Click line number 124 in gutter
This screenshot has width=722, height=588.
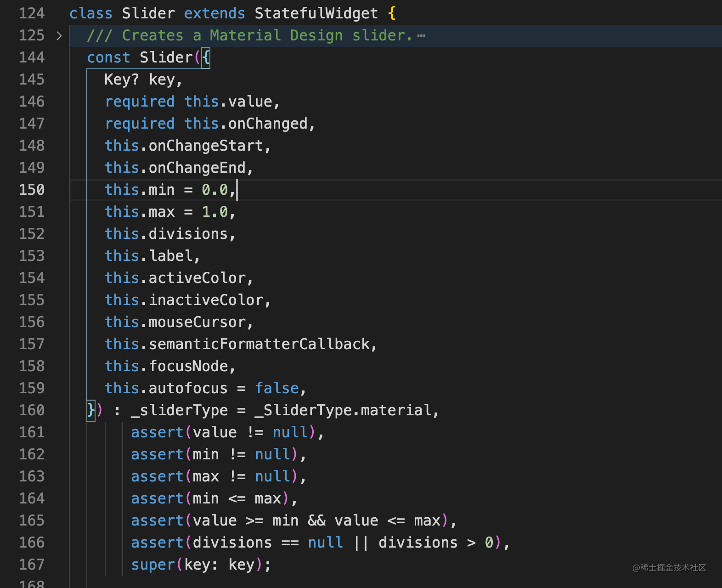32,13
